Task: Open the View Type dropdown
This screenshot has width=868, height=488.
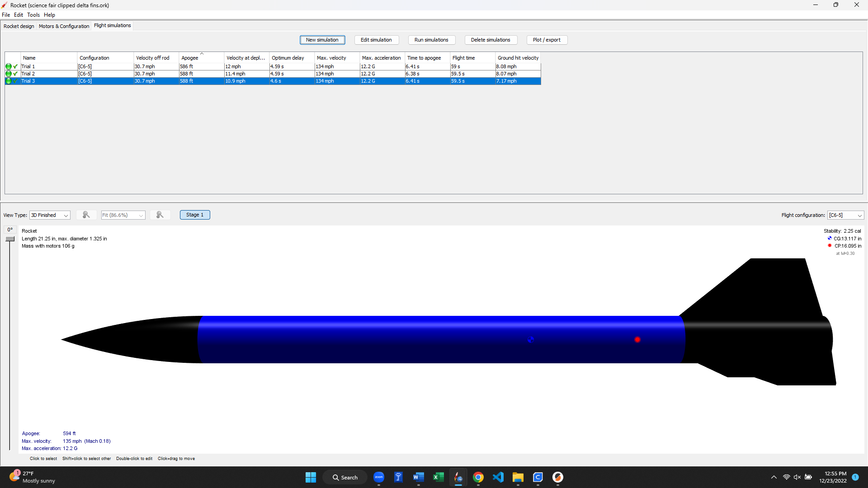Action: [50, 215]
